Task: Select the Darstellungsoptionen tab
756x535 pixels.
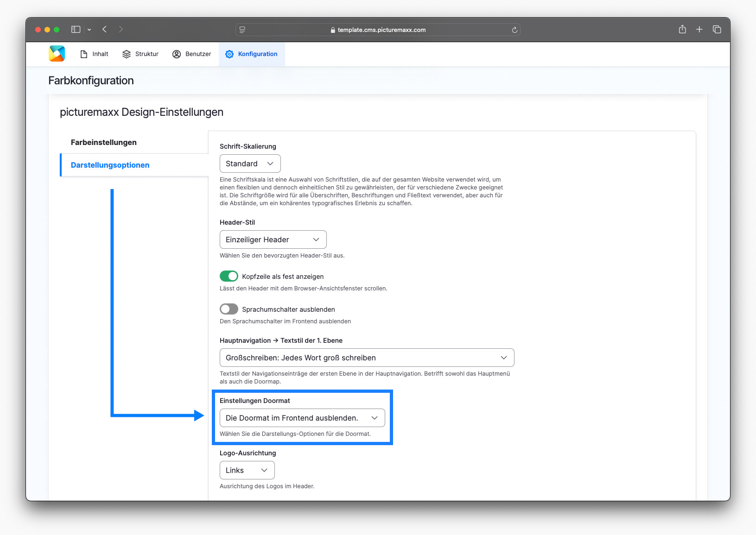Action: click(134, 165)
